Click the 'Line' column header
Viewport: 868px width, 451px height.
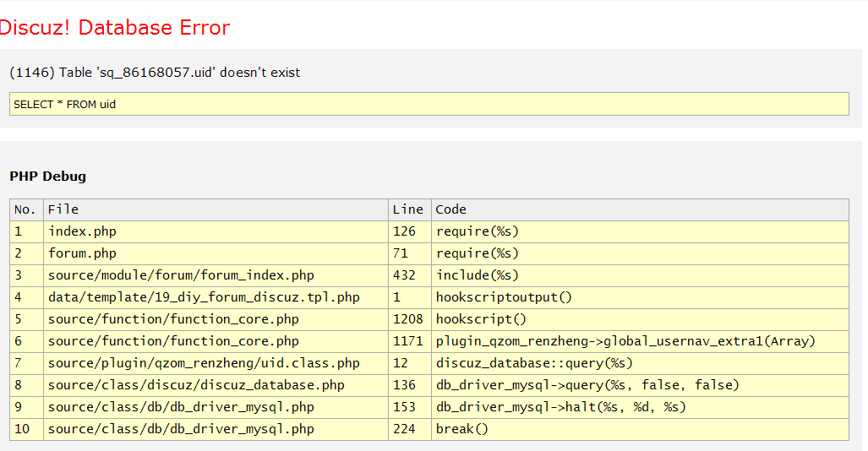pos(410,209)
